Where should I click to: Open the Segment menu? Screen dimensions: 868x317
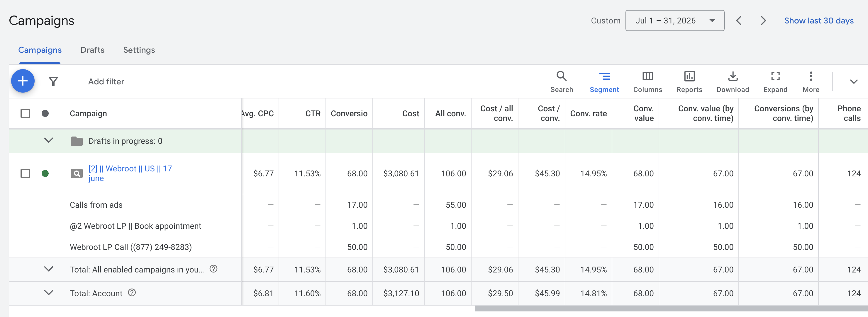[604, 82]
